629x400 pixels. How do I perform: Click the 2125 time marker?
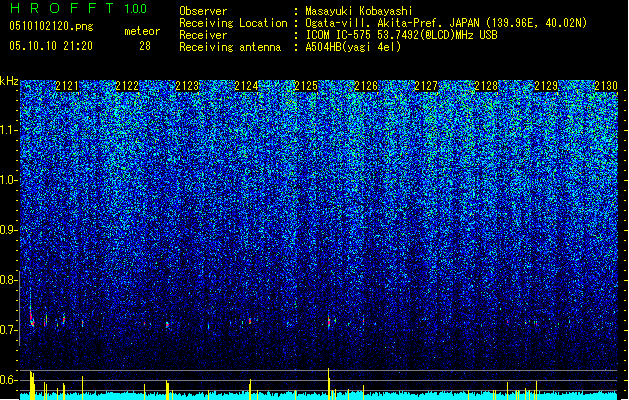306,85
